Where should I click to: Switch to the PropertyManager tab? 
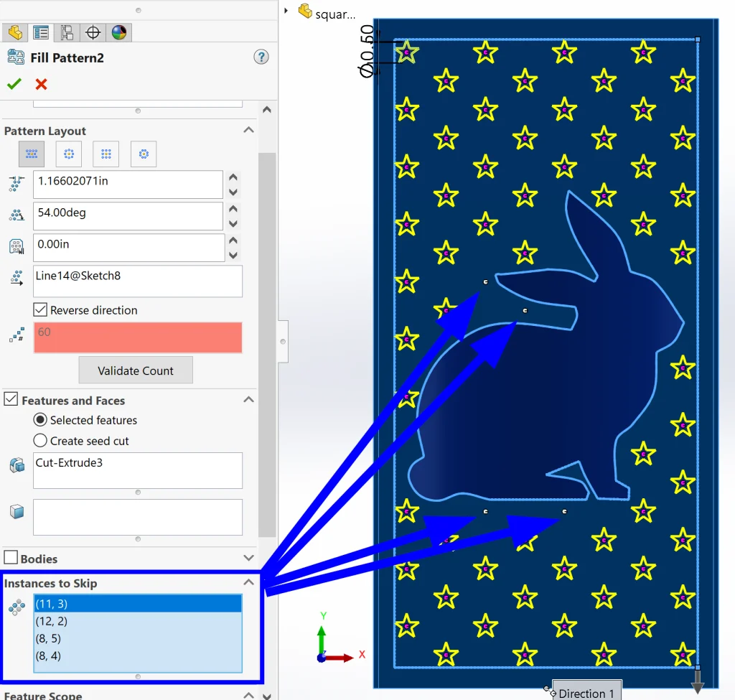pyautogui.click(x=41, y=32)
